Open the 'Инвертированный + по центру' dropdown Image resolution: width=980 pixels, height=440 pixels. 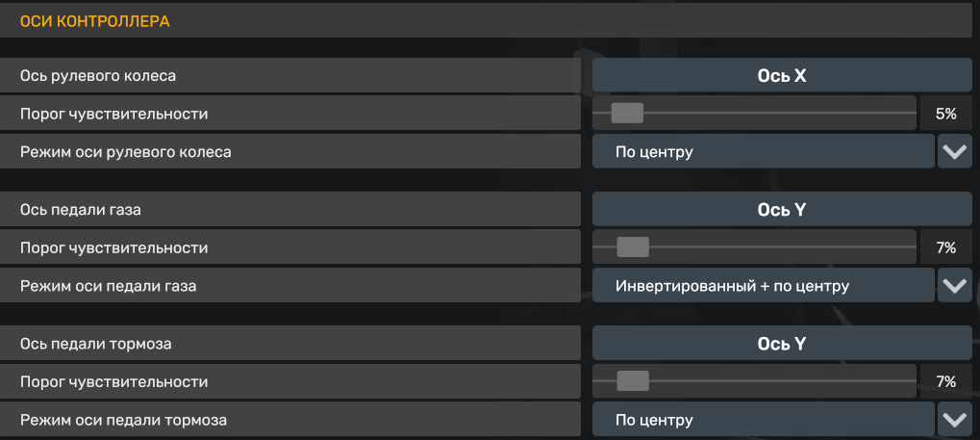(763, 285)
